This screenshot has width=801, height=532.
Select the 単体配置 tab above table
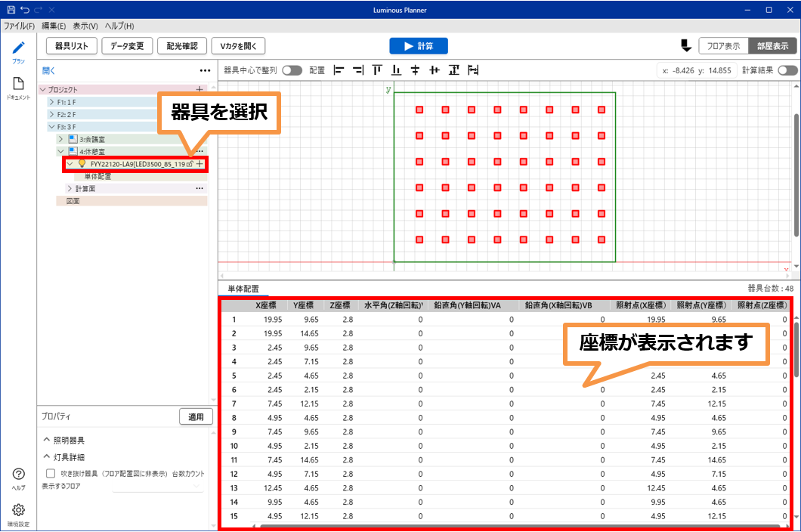point(243,289)
